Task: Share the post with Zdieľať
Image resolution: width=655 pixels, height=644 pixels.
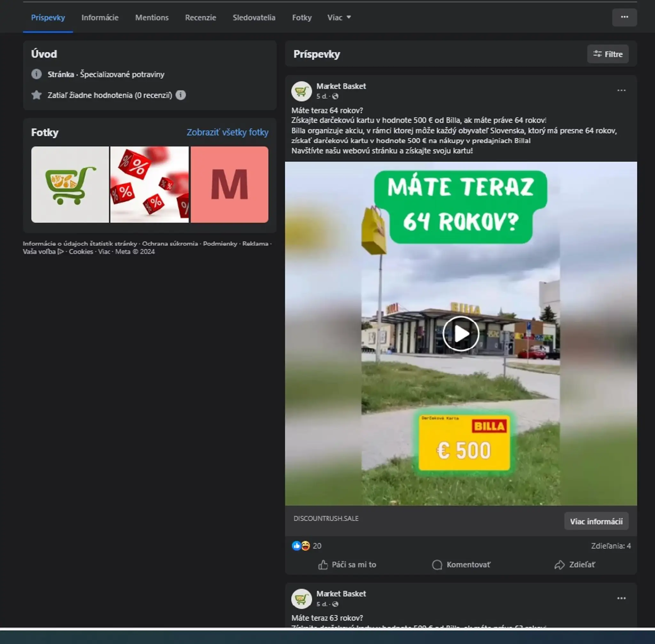Action: pyautogui.click(x=574, y=565)
